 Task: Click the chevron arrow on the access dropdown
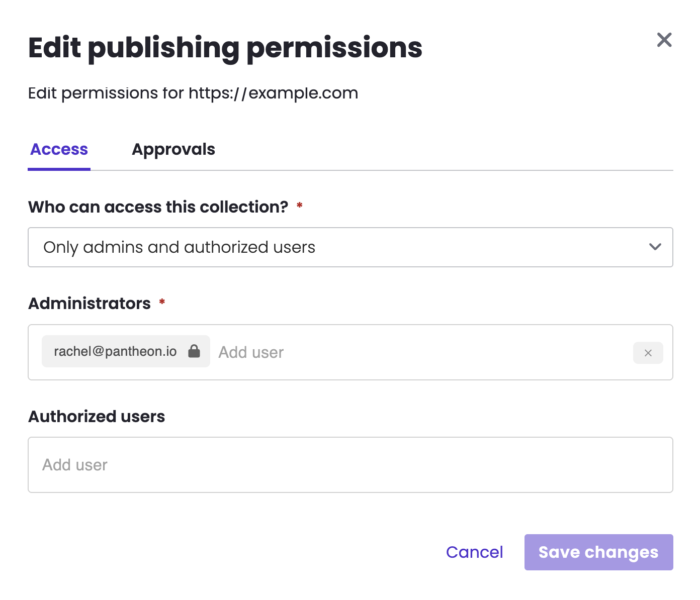[655, 247]
